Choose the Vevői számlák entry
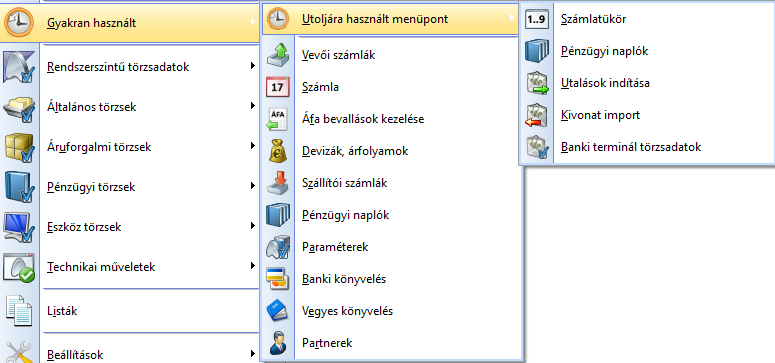The height and width of the screenshot is (363, 775). pyautogui.click(x=392, y=55)
